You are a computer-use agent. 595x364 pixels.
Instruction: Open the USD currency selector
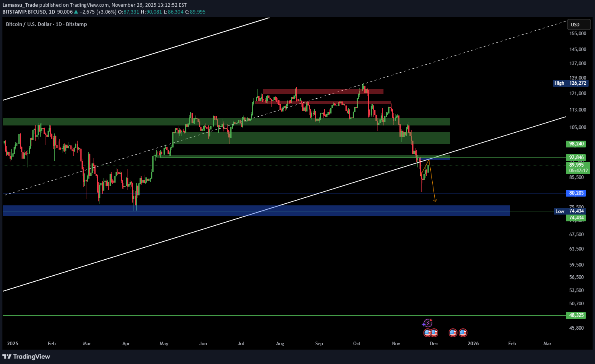click(x=579, y=24)
